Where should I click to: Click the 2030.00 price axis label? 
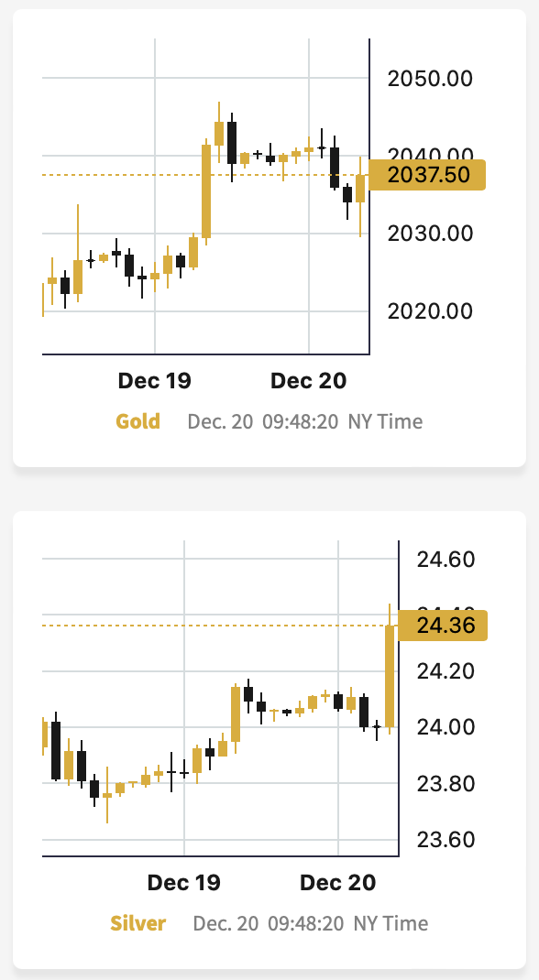coord(430,234)
